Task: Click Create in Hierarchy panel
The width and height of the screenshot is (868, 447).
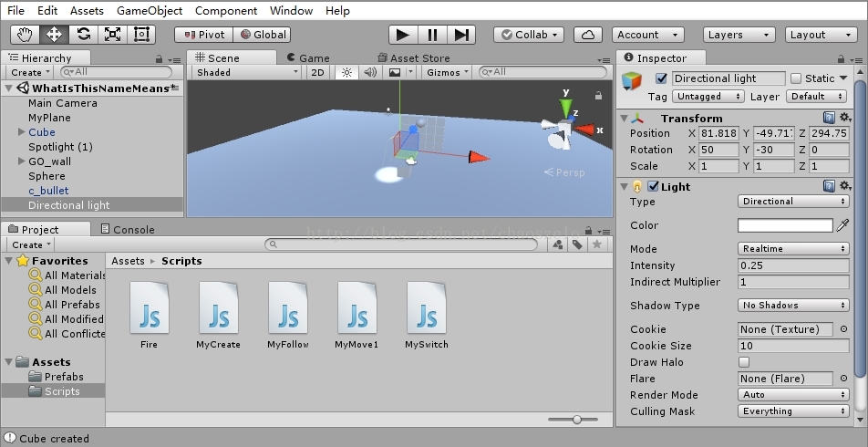Action: pos(30,73)
